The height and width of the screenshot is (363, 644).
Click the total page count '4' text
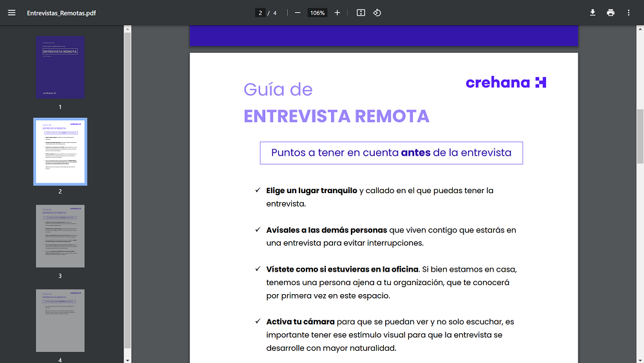(275, 13)
